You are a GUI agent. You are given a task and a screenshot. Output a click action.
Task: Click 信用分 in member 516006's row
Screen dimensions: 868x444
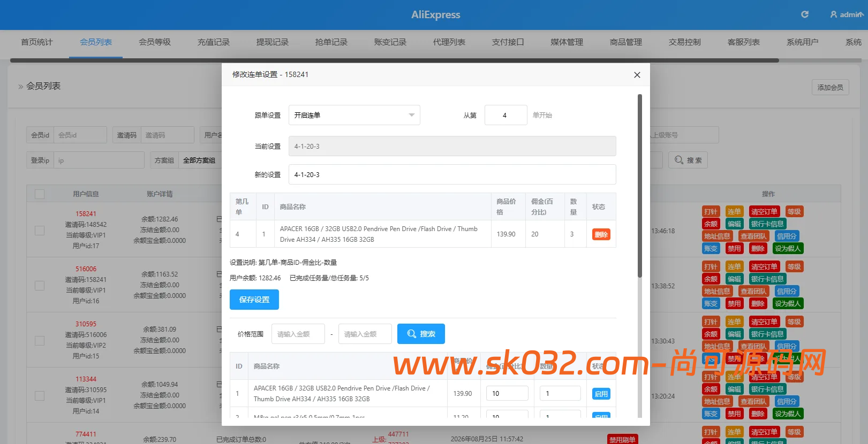787,291
